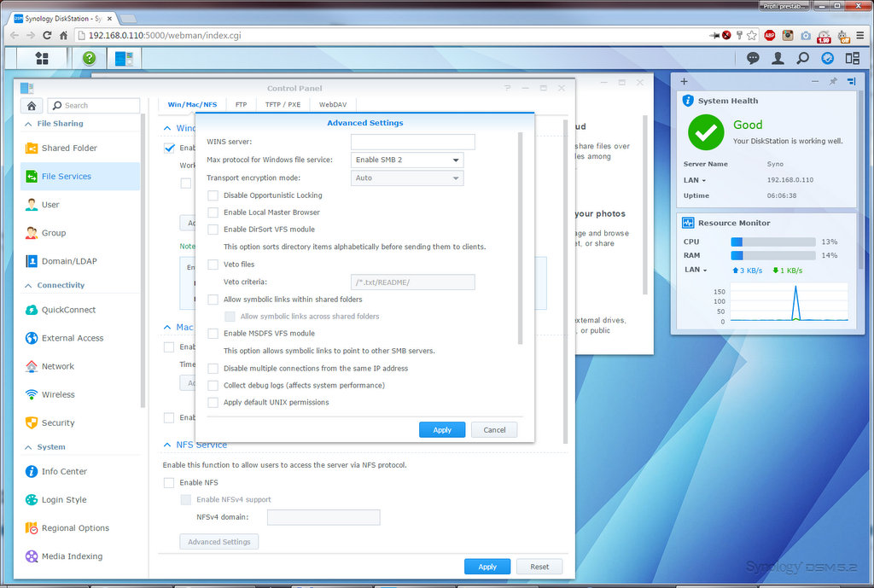The width and height of the screenshot is (874, 588).
Task: Open Shared Folder in sidebar
Action: point(80,148)
